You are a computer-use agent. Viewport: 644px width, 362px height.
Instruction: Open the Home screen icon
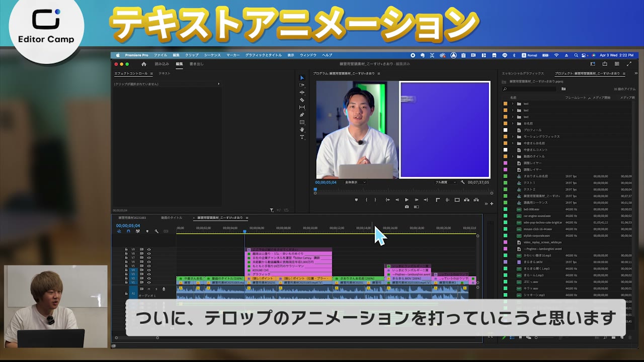(x=144, y=64)
